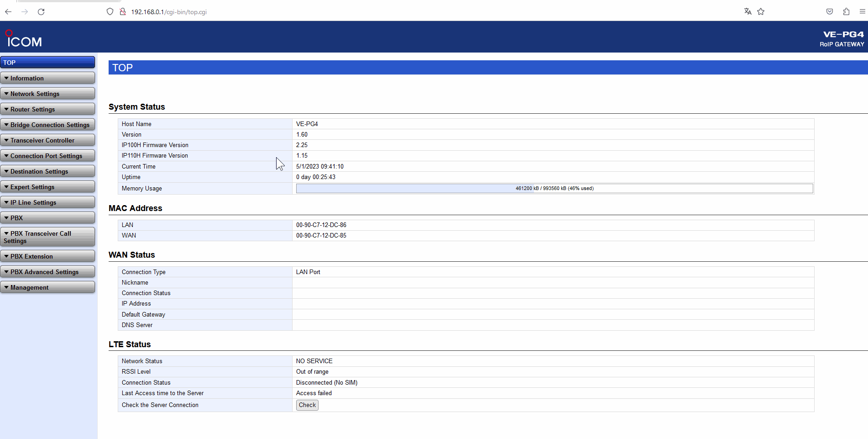Select the TOP menu item
Screen dimensions: 868x439
pos(47,63)
